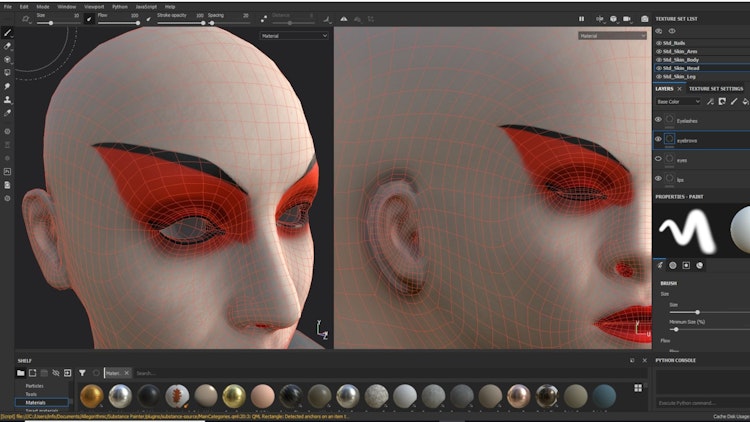Switch to Texture Set Settings tab
Image resolution: width=750 pixels, height=422 pixels.
pyautogui.click(x=716, y=88)
